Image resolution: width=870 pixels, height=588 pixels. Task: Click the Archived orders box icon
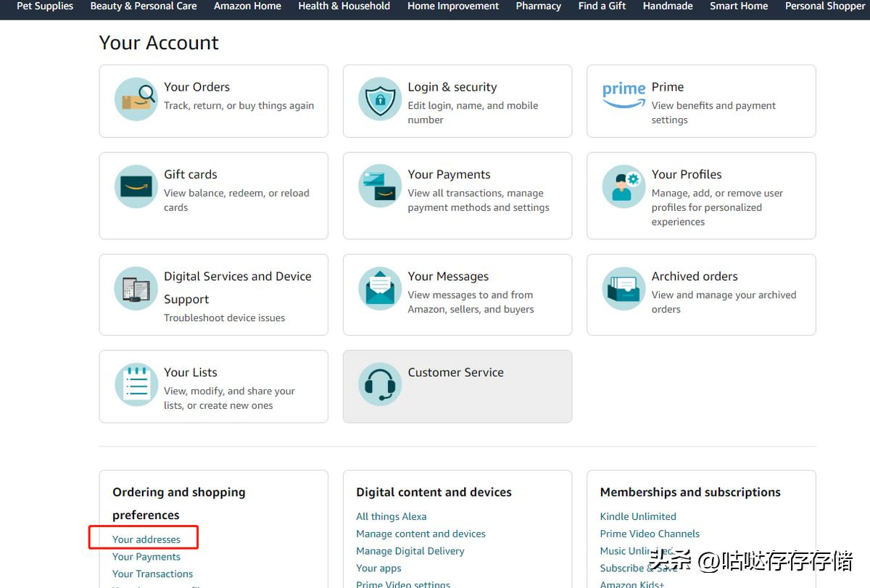pyautogui.click(x=623, y=289)
